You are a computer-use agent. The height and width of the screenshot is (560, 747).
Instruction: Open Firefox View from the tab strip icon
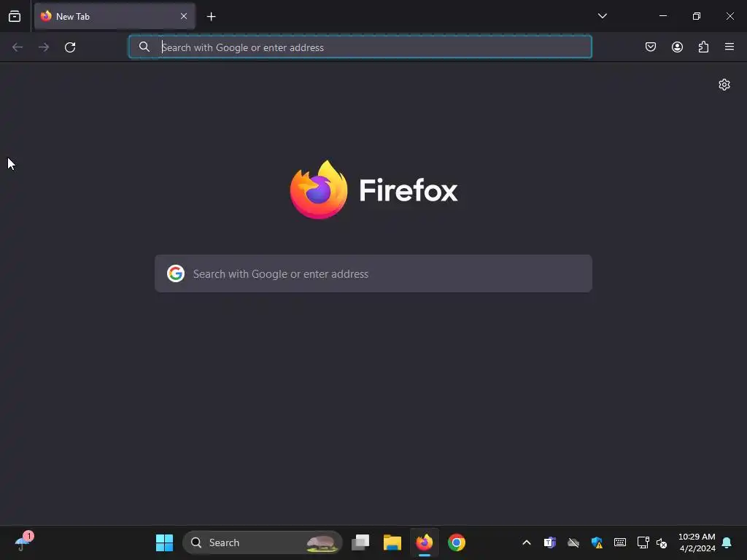(x=15, y=16)
